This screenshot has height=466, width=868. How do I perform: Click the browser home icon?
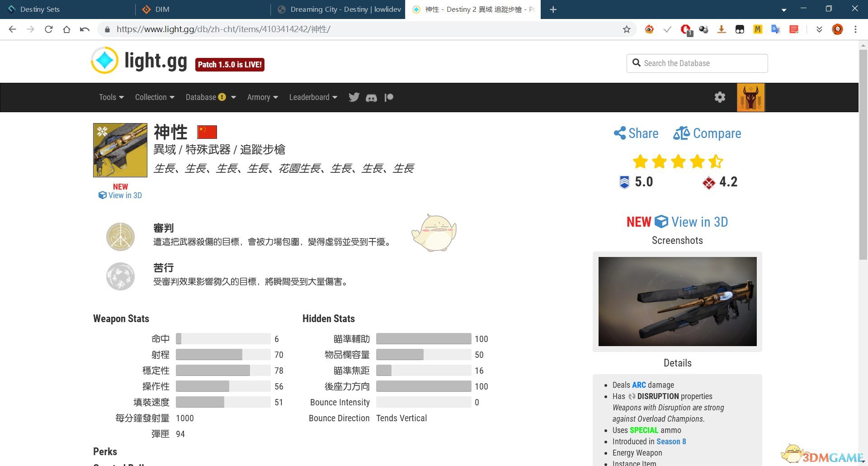[66, 29]
